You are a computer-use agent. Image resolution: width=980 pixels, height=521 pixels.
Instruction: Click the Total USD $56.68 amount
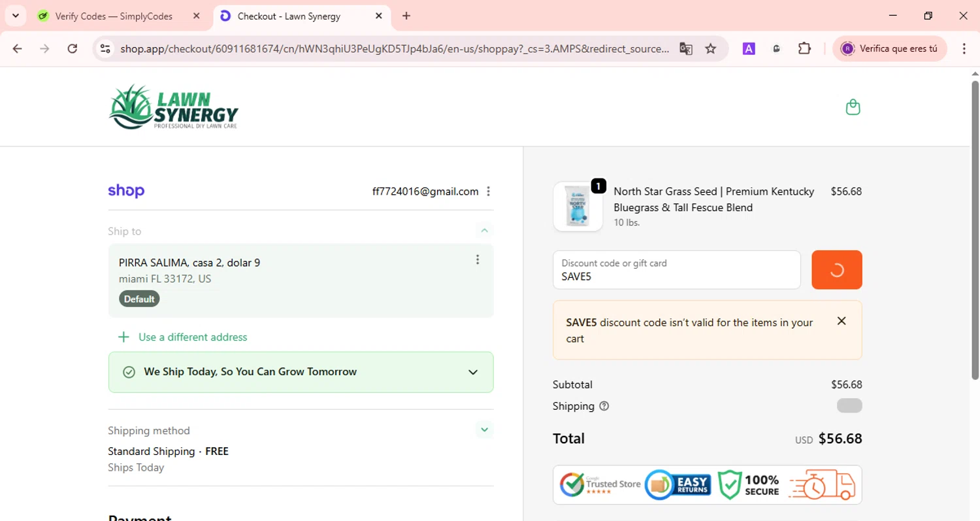(828, 439)
